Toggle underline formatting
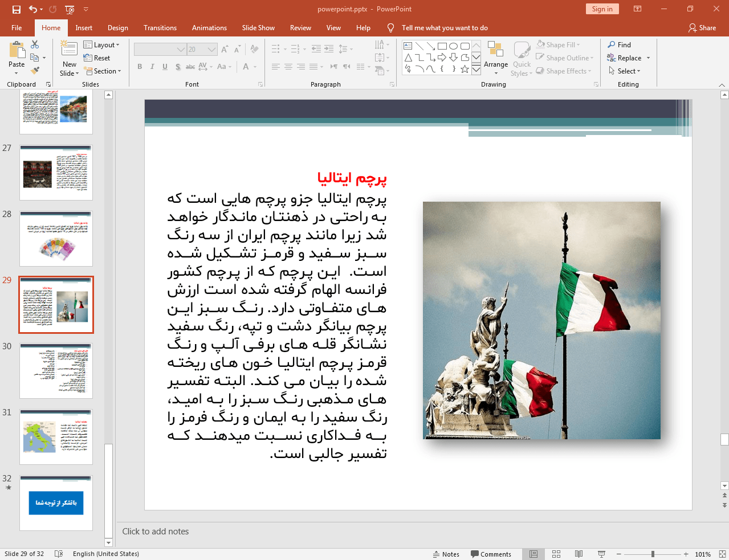Screen dimensions: 729x560 tap(165, 67)
